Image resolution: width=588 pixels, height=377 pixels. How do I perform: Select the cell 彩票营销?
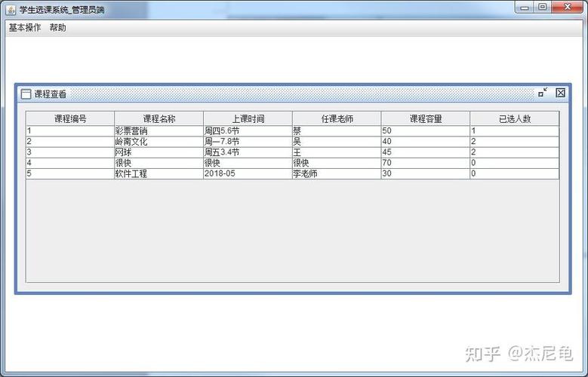pyautogui.click(x=159, y=130)
